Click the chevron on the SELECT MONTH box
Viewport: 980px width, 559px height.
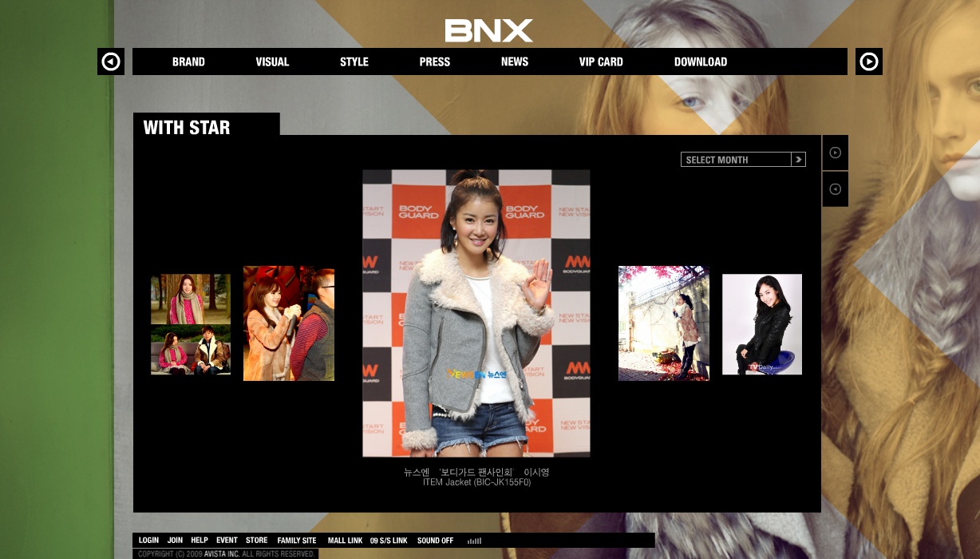pos(798,160)
